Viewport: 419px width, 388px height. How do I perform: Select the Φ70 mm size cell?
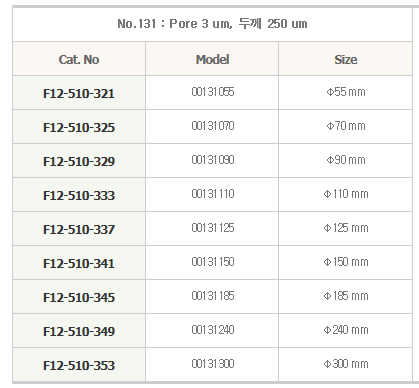coord(346,126)
